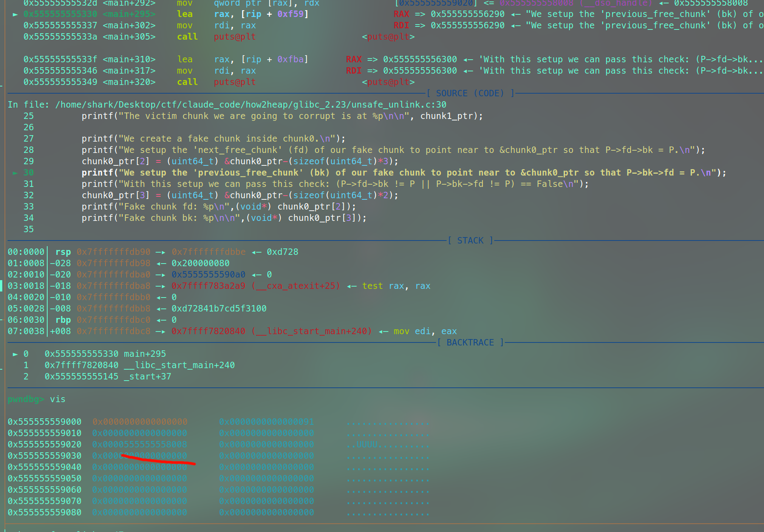The image size is (764, 532).
Task: Click the current instruction address 0x555555555330
Action: 60,14
